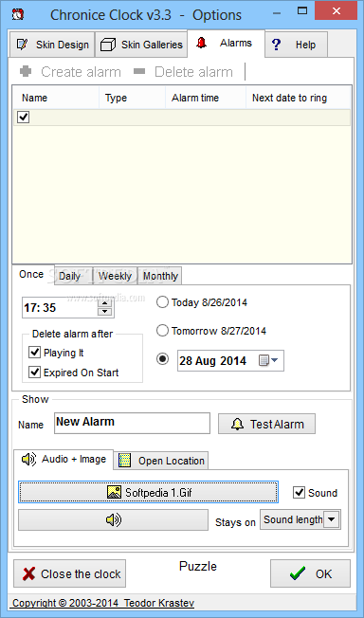
Task: Increase alarm time with up spinner arrow
Action: 104,302
